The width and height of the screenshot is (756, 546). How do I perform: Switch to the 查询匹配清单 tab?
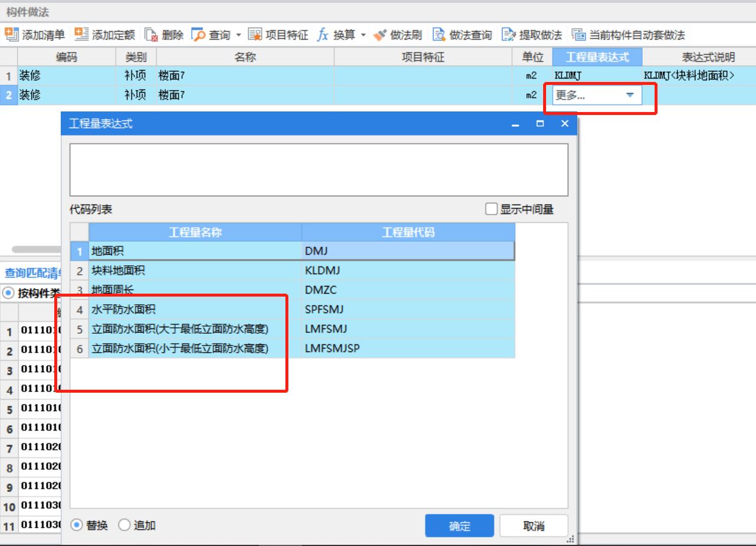pyautogui.click(x=33, y=273)
